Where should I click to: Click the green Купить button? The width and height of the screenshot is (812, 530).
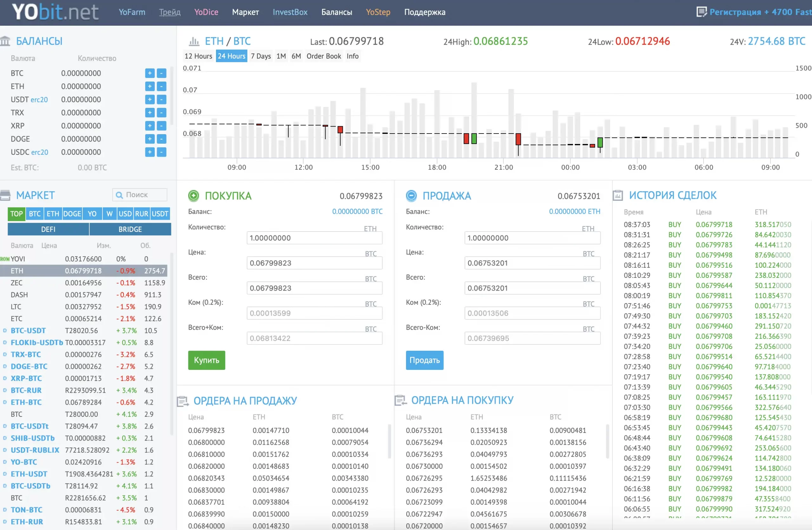pos(206,360)
